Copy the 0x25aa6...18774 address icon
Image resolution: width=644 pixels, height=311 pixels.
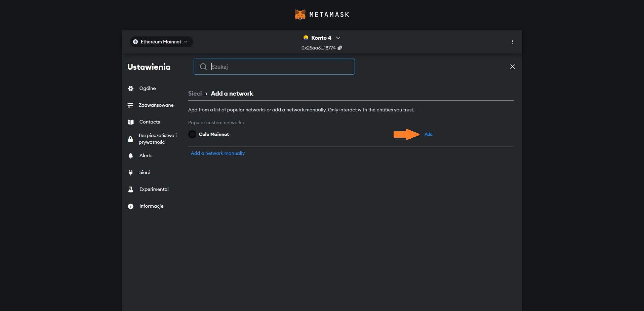(x=339, y=48)
